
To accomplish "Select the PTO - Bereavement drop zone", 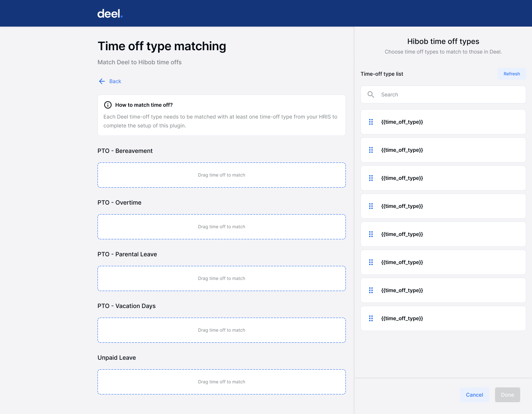I will 222,175.
